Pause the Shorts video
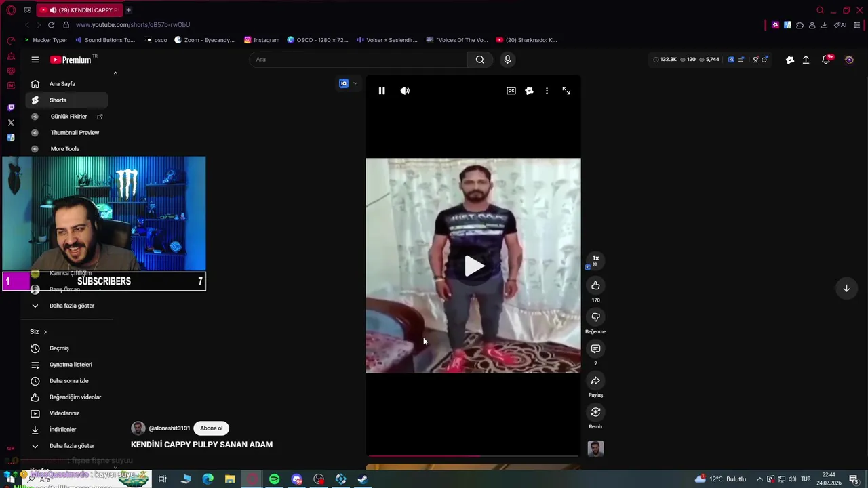Image resolution: width=868 pixels, height=488 pixels. (382, 91)
